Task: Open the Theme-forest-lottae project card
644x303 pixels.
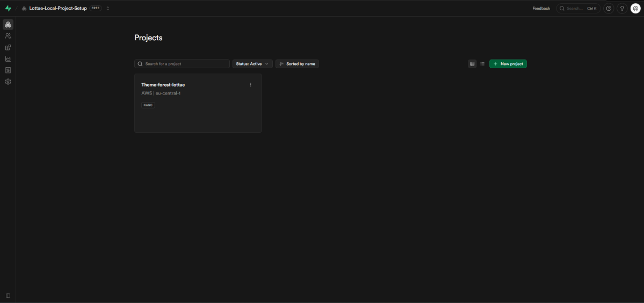Action: [x=198, y=103]
